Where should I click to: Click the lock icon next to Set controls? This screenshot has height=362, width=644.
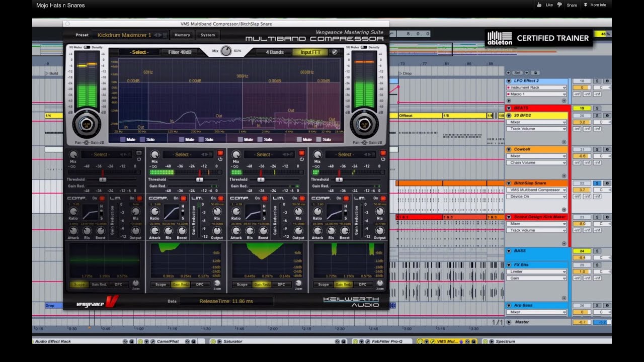point(536,73)
